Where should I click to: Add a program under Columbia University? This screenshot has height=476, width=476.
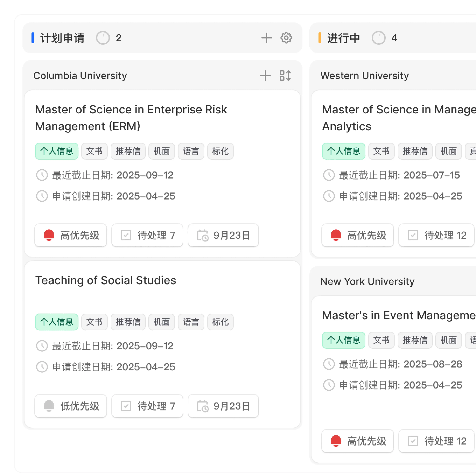[265, 76]
